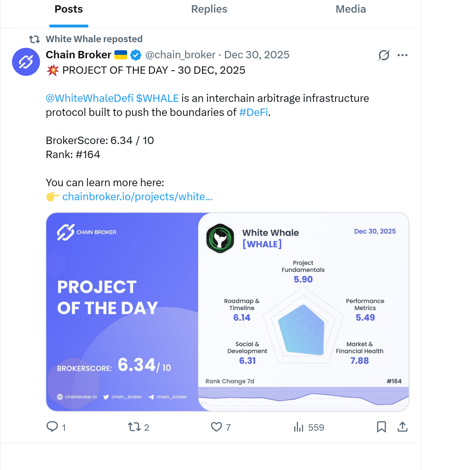Reply to the Project of the Day post

[53, 427]
